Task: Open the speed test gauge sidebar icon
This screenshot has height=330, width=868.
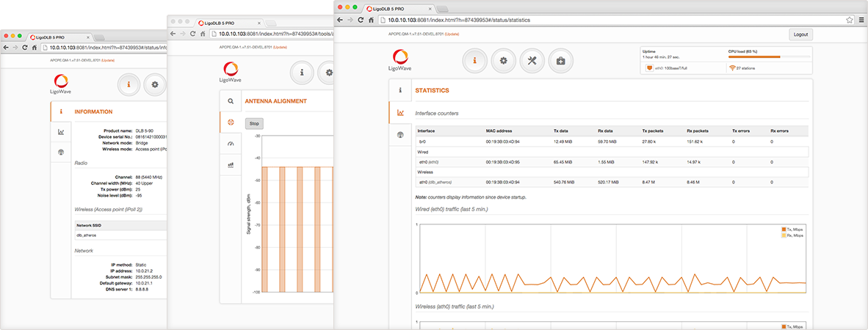Action: 231,144
